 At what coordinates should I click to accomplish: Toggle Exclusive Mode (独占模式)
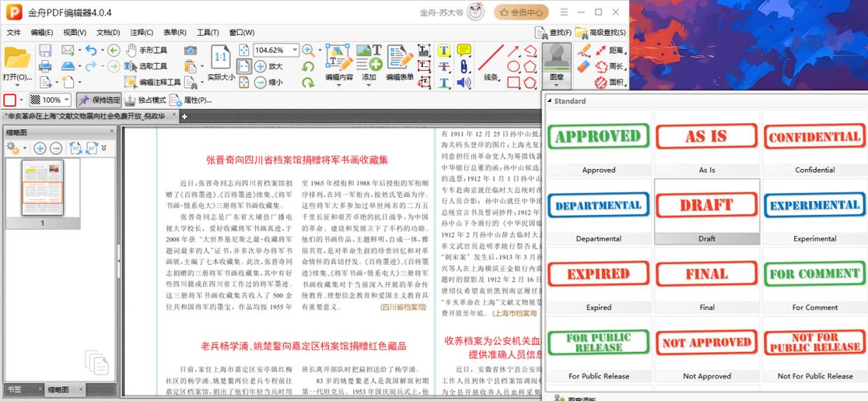pyautogui.click(x=145, y=100)
